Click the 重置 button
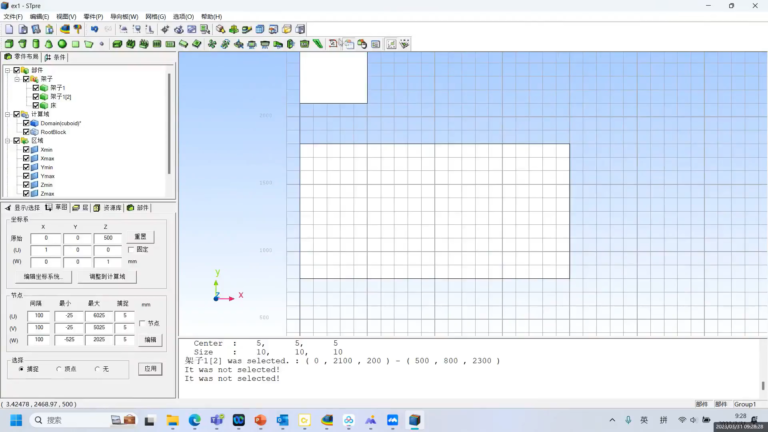 coord(141,237)
